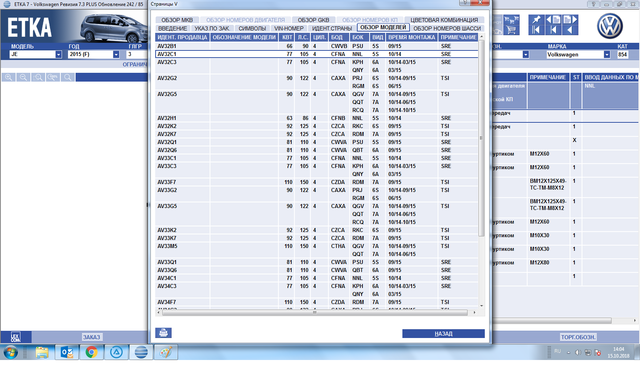Click the ИДЕНТ. ПРОДАВЦА column header
640x366 pixels.
pyautogui.click(x=182, y=37)
